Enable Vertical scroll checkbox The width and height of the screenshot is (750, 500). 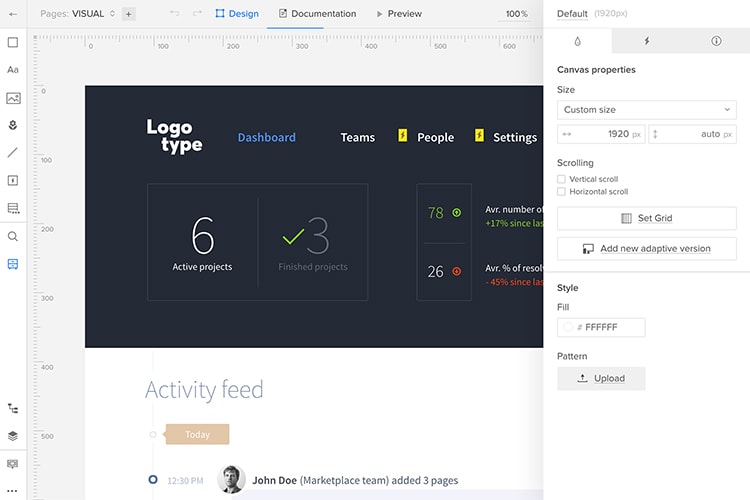point(562,179)
